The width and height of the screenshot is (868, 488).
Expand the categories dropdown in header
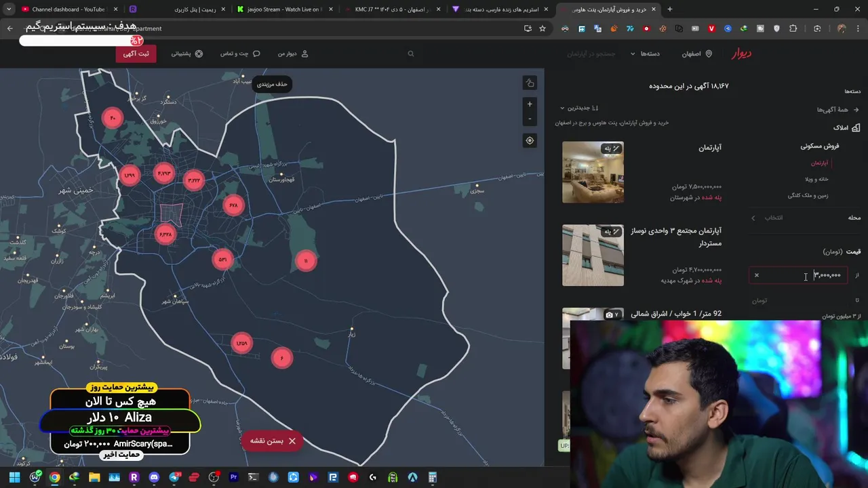(x=645, y=54)
